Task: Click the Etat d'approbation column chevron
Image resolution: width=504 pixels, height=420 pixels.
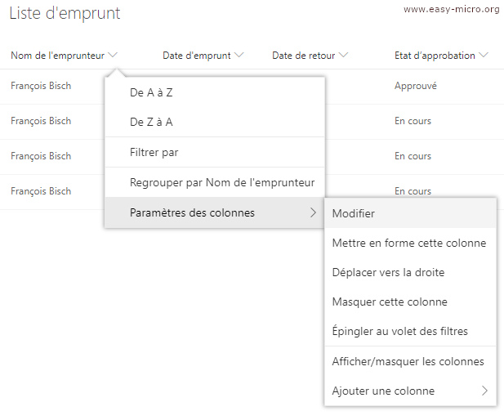Action: point(484,55)
